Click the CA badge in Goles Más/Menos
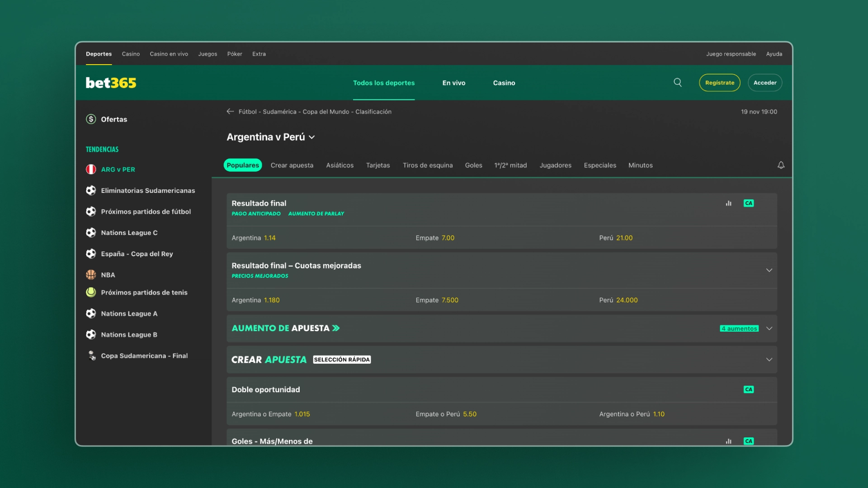This screenshot has height=488, width=868. [749, 441]
